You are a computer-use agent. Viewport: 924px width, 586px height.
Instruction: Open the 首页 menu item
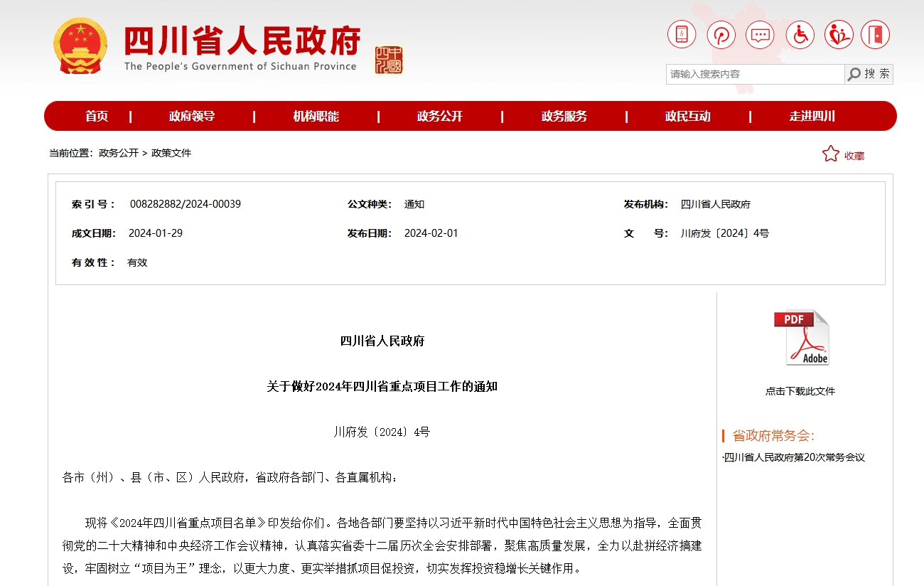pos(97,115)
